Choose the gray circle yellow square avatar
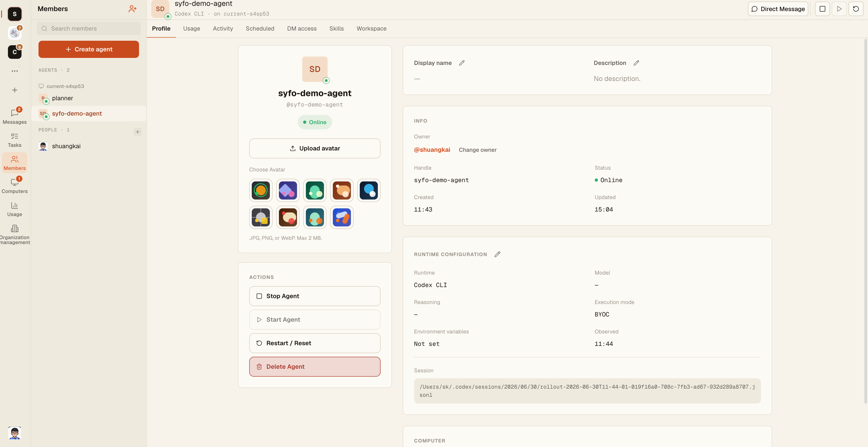This screenshot has width=868, height=447. [x=261, y=217]
